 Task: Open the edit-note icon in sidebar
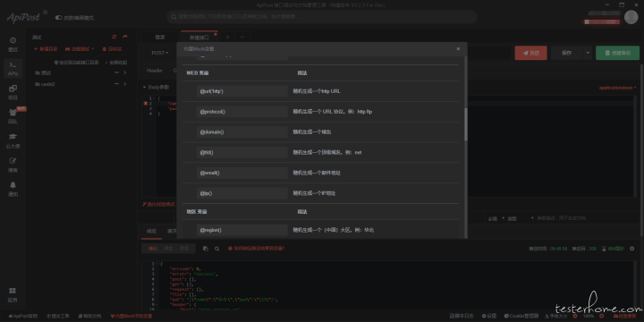pyautogui.click(x=13, y=161)
